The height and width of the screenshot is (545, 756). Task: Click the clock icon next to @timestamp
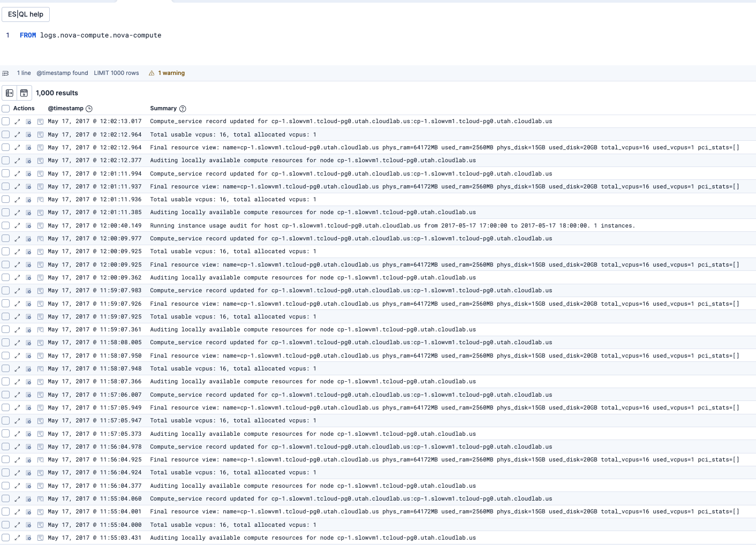[89, 109]
